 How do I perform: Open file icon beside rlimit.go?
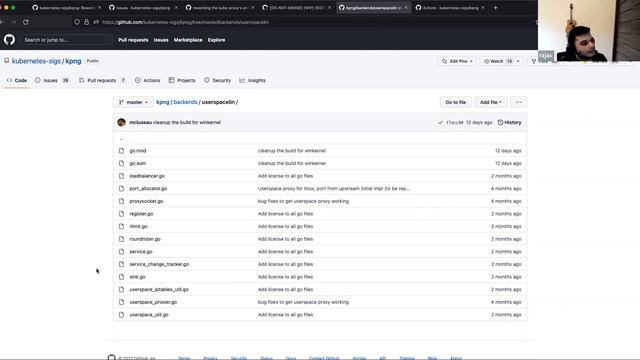(121, 227)
